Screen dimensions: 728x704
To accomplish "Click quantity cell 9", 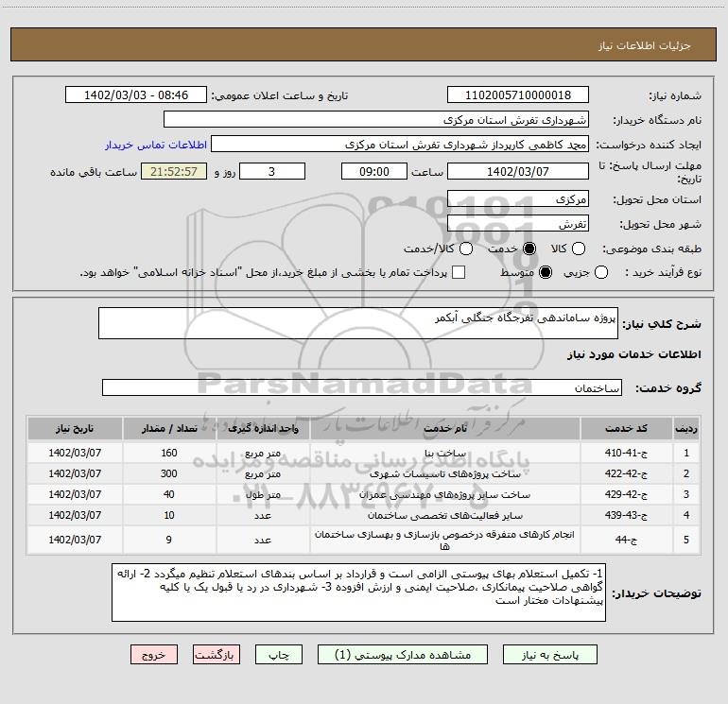I will pos(169,540).
